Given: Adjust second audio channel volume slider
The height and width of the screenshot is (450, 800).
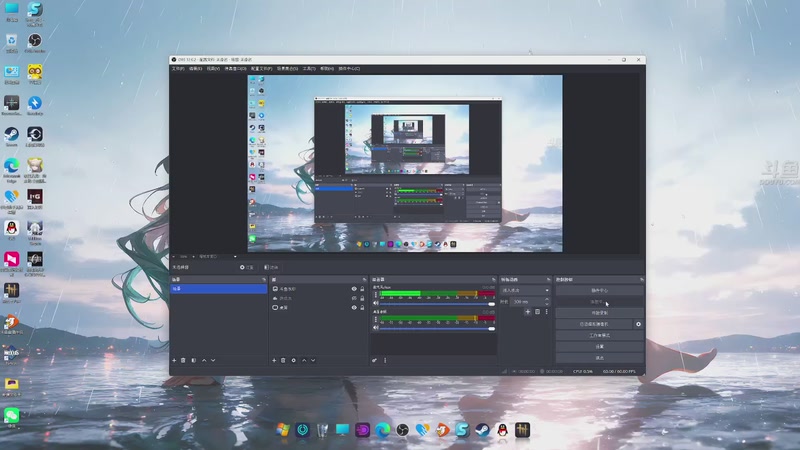Looking at the screenshot, I should click(x=437, y=328).
